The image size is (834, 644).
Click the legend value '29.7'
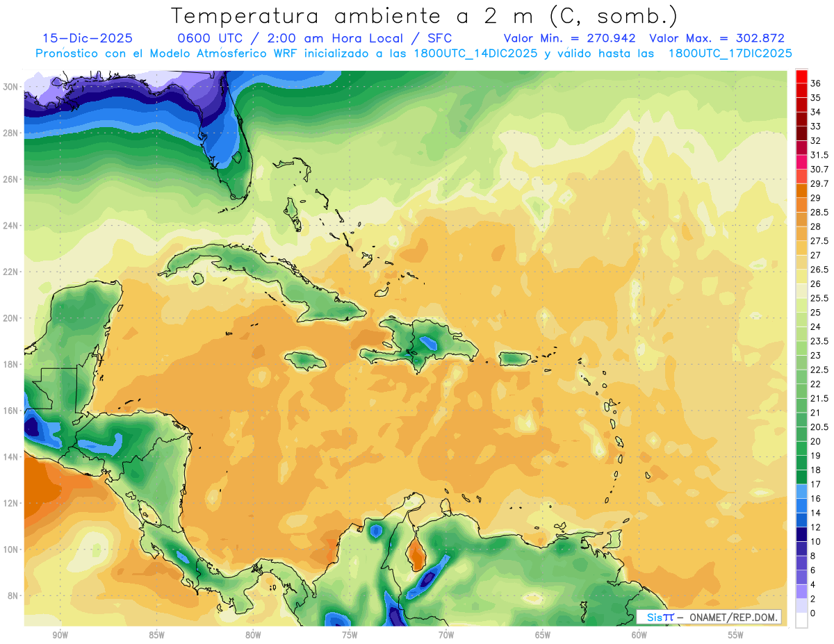(x=819, y=183)
